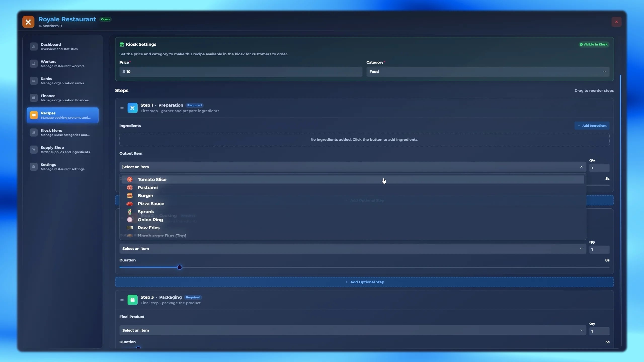644x362 pixels.
Task: Open the Dashboard section in the sidebar
Action: tap(34, 46)
